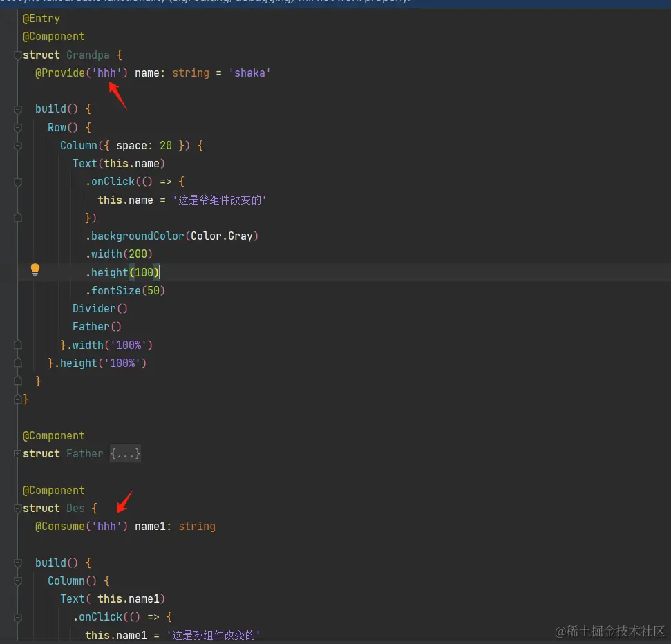Expand the {...} folded placeholder of Father

(x=125, y=453)
